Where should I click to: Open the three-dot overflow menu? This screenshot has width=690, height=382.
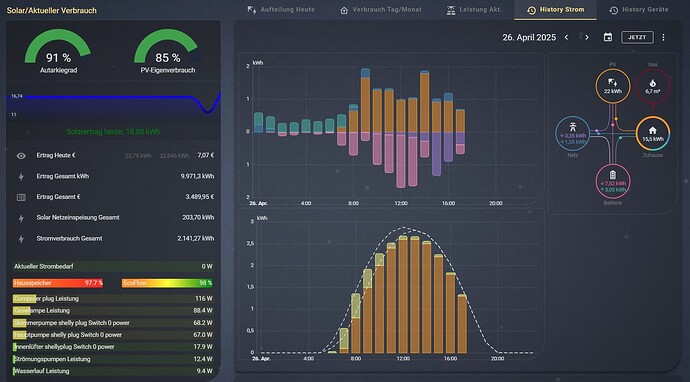click(663, 37)
